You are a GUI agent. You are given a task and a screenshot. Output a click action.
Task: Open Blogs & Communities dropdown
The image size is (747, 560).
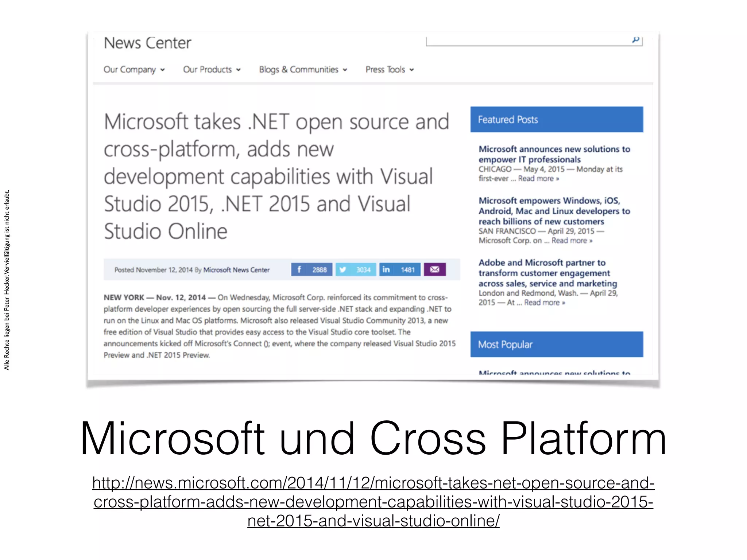[x=303, y=69]
